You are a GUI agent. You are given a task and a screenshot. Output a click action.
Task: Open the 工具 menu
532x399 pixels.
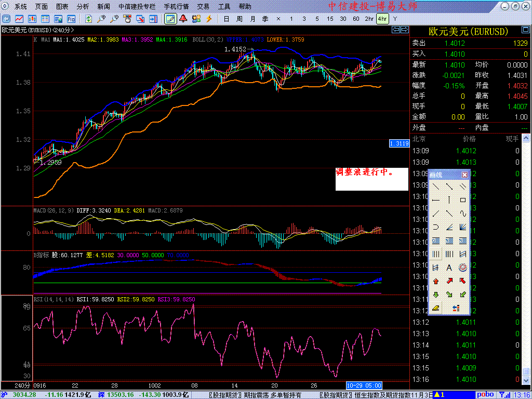(224, 6)
